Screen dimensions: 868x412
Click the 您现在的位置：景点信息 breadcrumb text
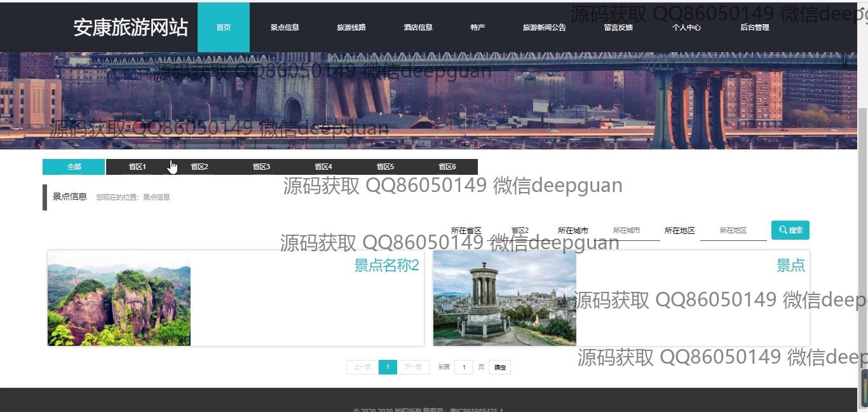(133, 197)
